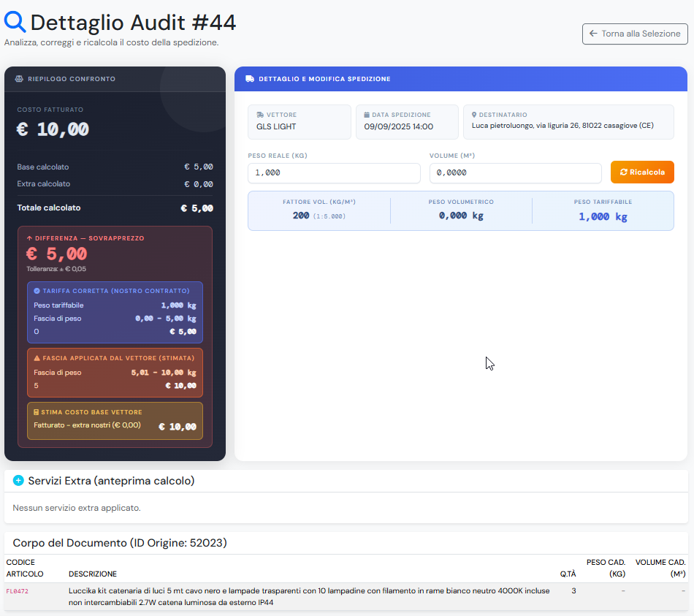
Task: Click the check icon in Tariffa Corretta box
Action: [37, 291]
